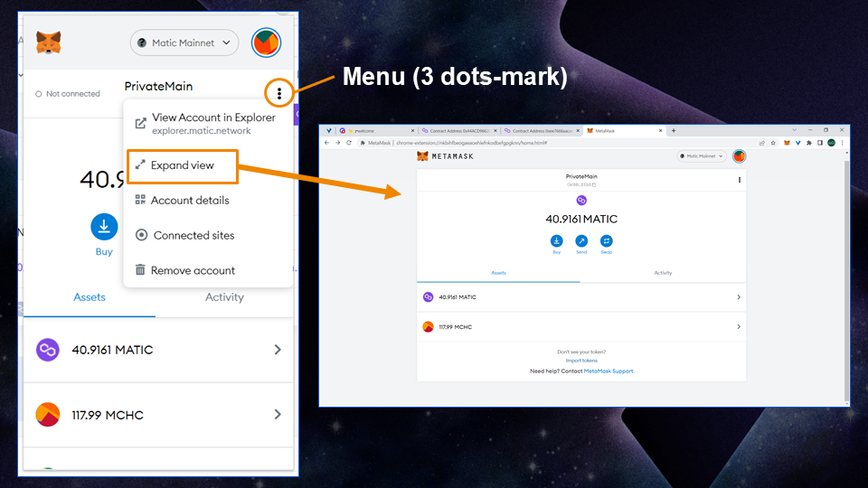Viewport: 868px width, 488px height.
Task: Open three-dots options menu in expanded view
Action: point(740,180)
